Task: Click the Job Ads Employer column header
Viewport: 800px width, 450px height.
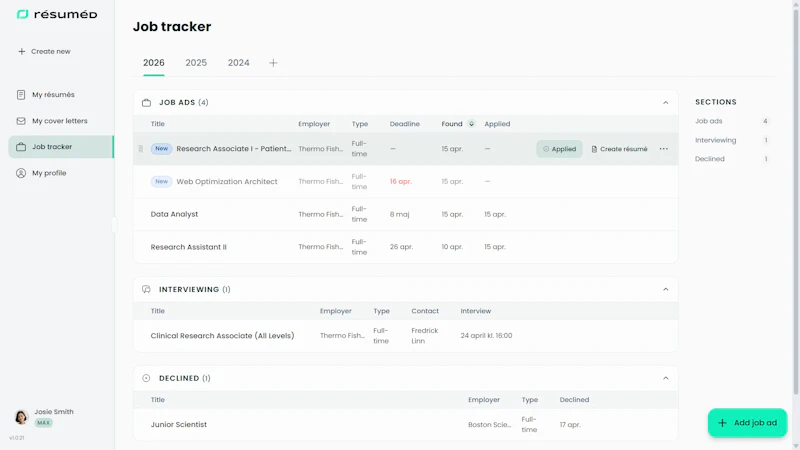Action: [x=314, y=124]
